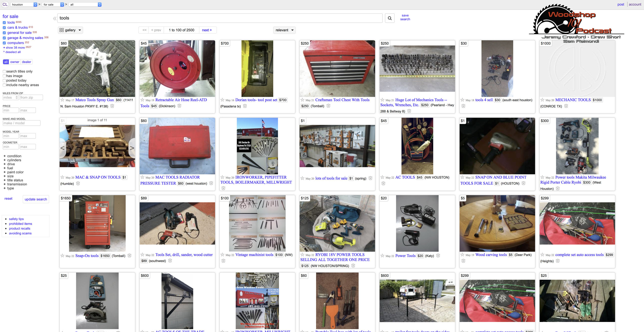The height and width of the screenshot is (332, 644).
Task: Favorite the Craftsman Tool Chest listing
Action: coord(302,100)
